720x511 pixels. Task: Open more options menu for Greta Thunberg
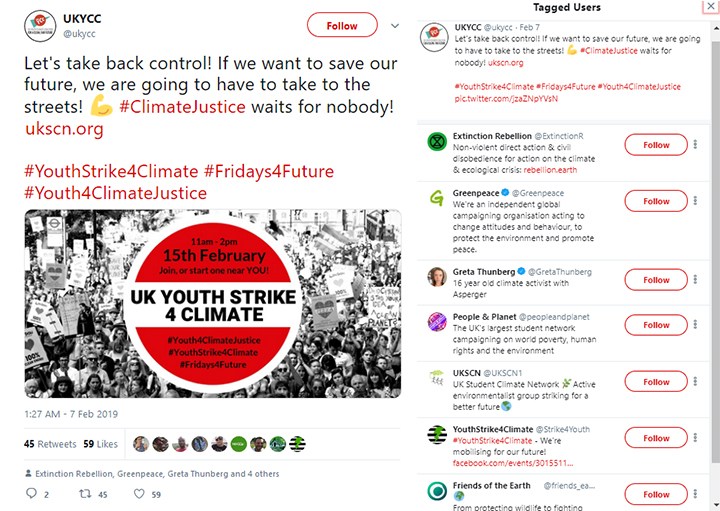[696, 280]
